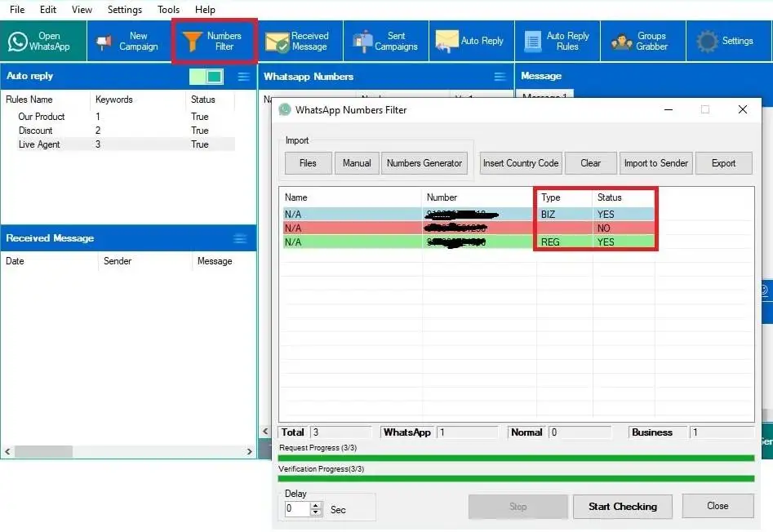Open the Whatsapp Numbers panel menu icon
The height and width of the screenshot is (532, 773).
click(500, 77)
